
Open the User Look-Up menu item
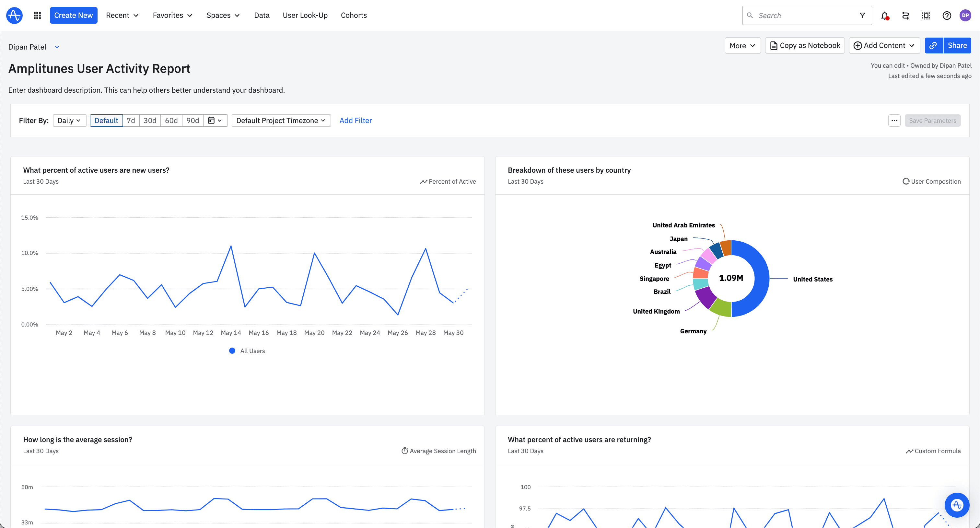pos(305,15)
